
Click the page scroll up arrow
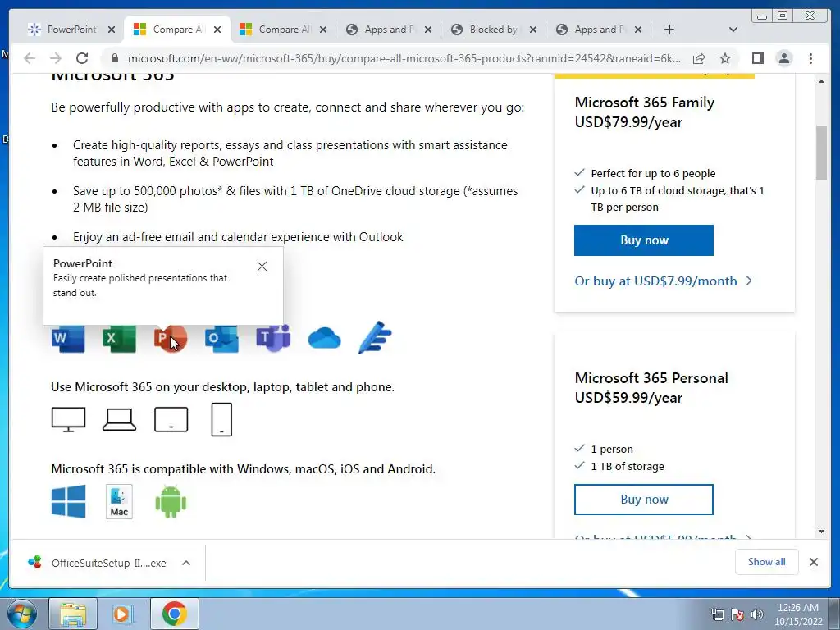pyautogui.click(x=821, y=81)
